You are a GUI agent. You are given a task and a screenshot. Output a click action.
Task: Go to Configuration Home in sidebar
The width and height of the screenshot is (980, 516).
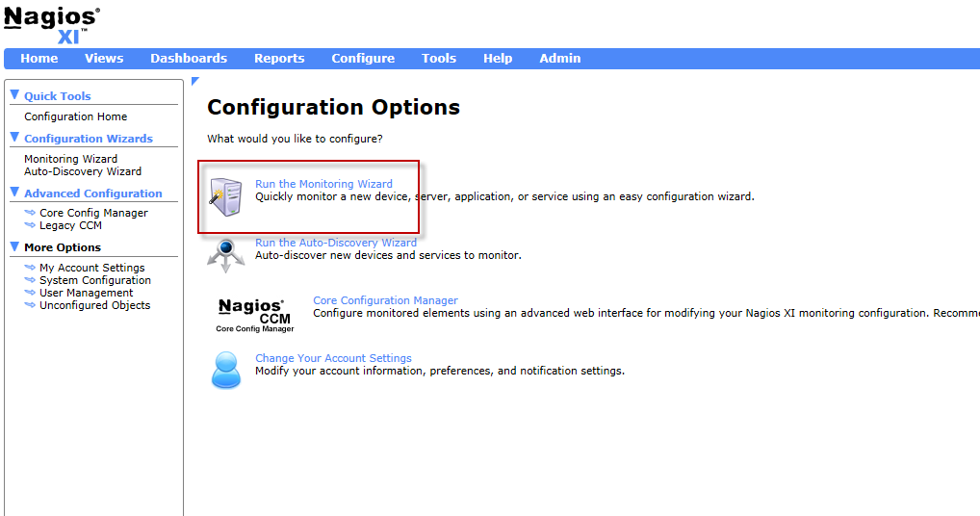tap(76, 116)
